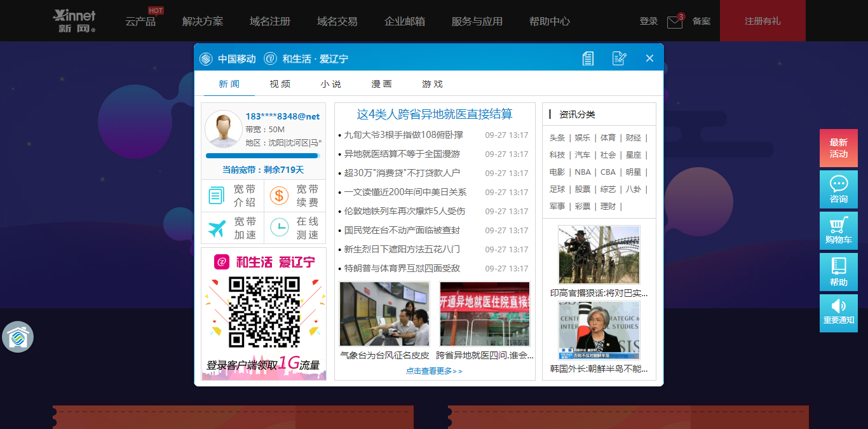Open news 超30万"消费贷"不打贷款人户
The height and width of the screenshot is (429, 868).
pyautogui.click(x=402, y=173)
